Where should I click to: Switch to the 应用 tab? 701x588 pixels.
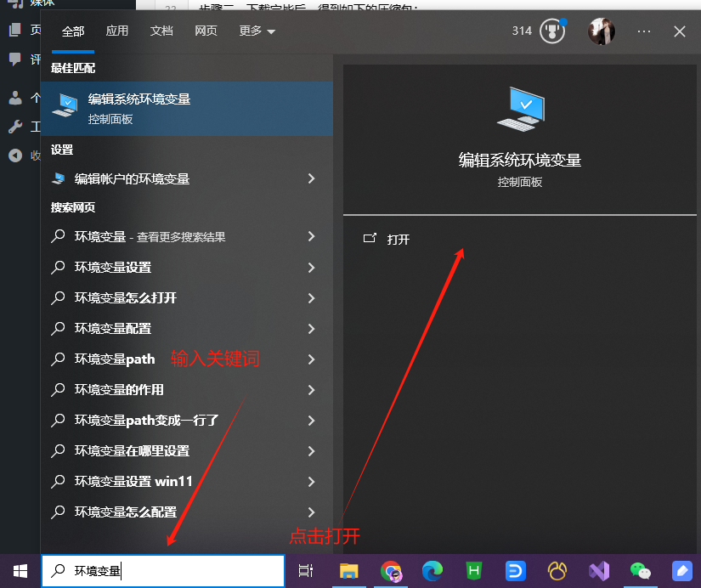click(x=116, y=31)
